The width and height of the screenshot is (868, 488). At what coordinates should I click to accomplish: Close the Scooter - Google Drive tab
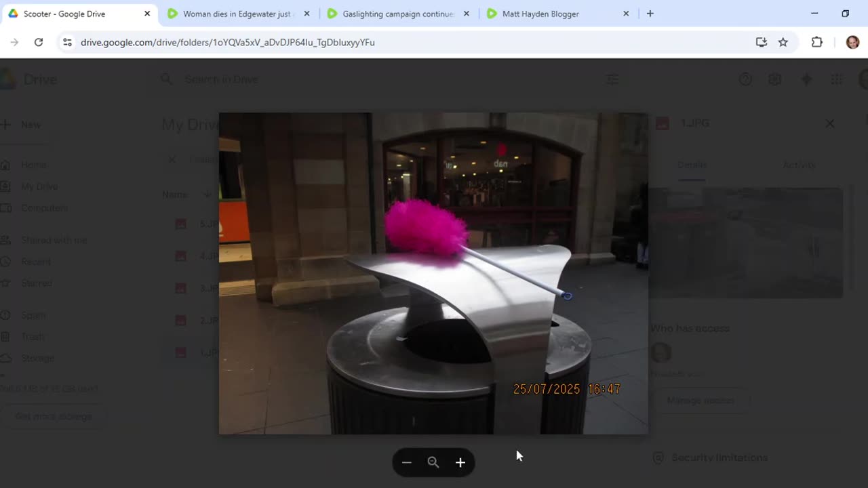pos(147,14)
